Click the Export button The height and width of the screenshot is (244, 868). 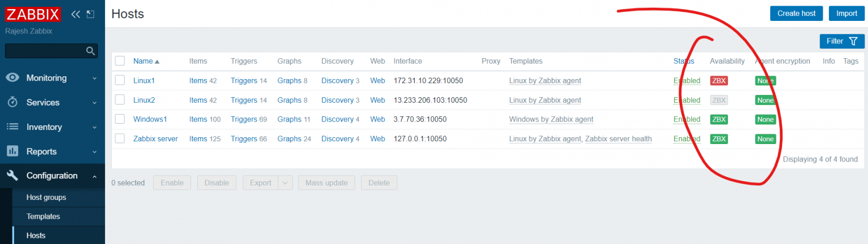[261, 183]
